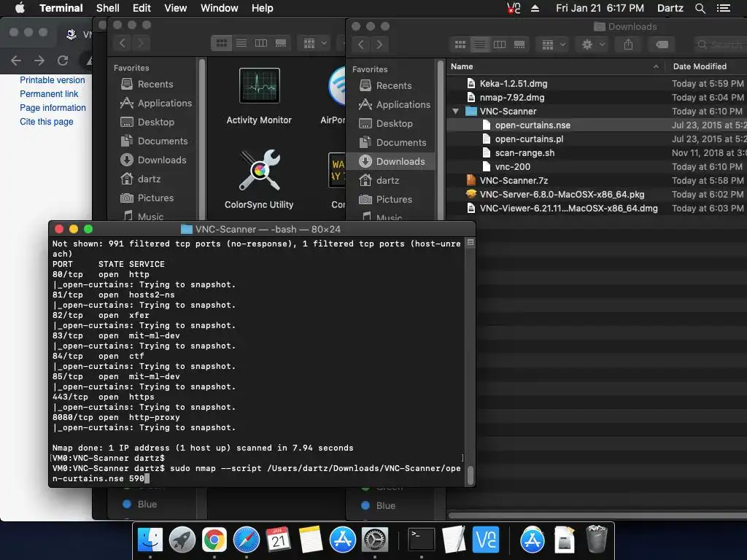Image resolution: width=747 pixels, height=560 pixels.
Task: Switch Downloads window to icon view
Action: tap(460, 44)
